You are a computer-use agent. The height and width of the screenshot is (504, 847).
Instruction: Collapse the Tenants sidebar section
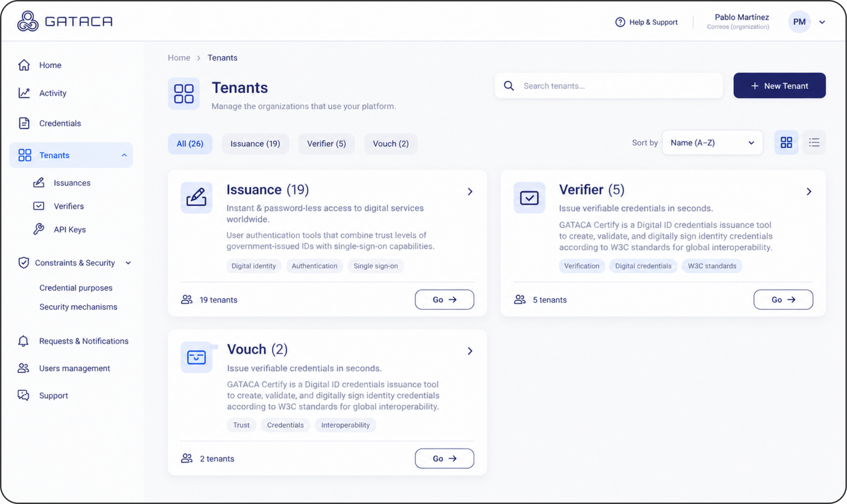click(x=124, y=155)
